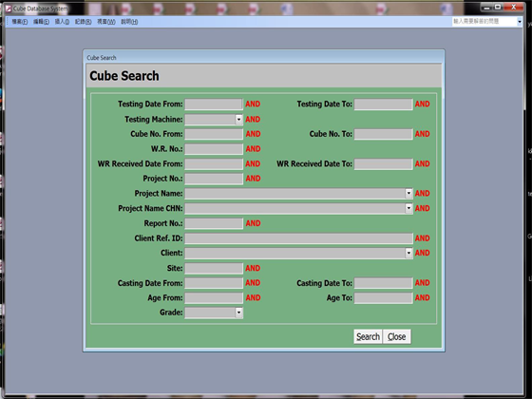Screen dimensions: 532x399
Task: Expand the Grade dropdown
Action: [x=238, y=313]
